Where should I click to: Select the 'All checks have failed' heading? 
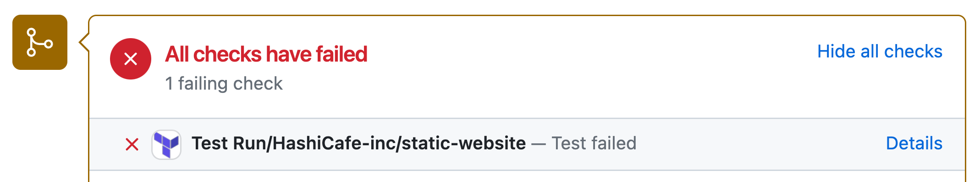pos(266,54)
